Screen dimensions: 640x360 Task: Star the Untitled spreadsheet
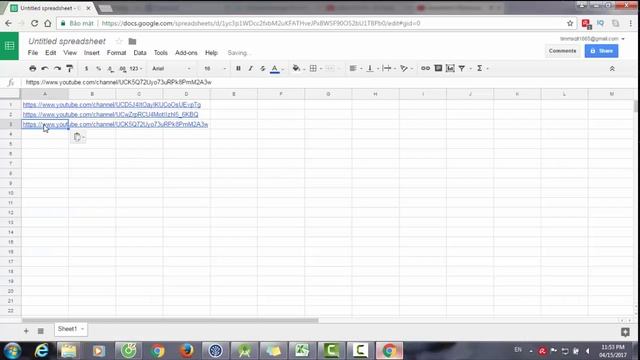(119, 41)
